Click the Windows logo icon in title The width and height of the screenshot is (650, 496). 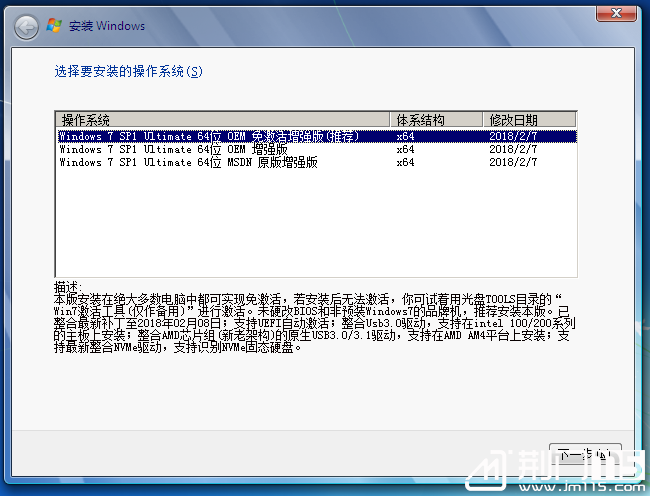click(x=54, y=26)
